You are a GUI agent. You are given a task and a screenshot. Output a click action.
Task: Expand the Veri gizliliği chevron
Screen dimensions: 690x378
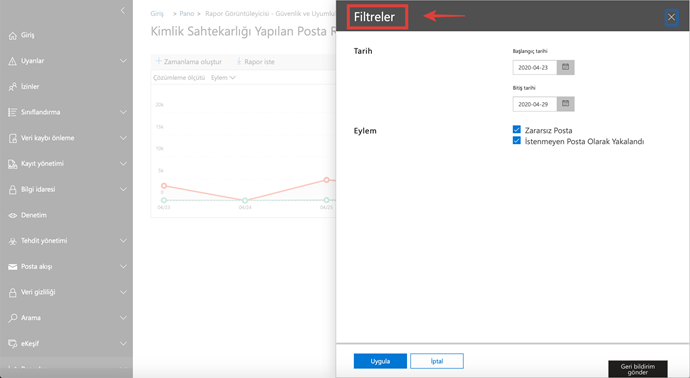pos(123,292)
